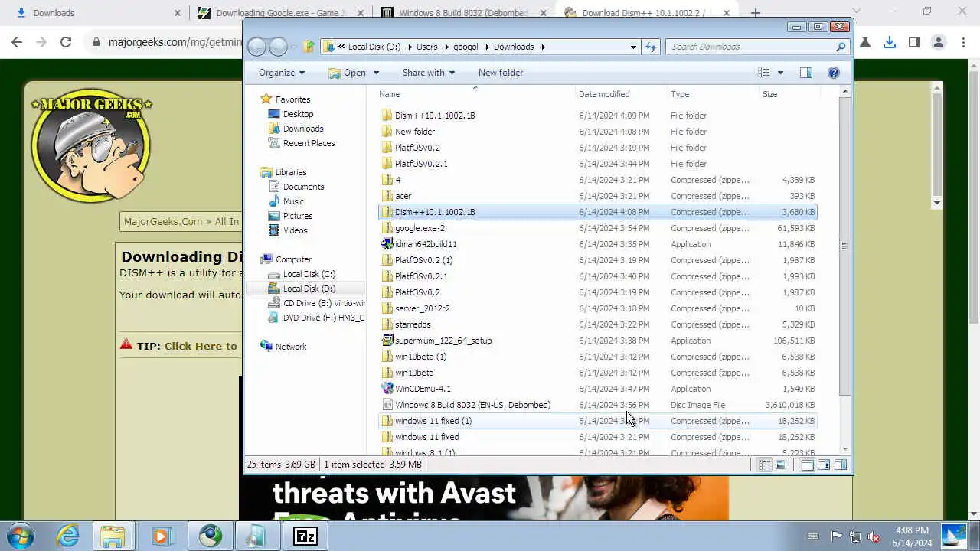Click the 'Click Here to' tip link

point(201,346)
